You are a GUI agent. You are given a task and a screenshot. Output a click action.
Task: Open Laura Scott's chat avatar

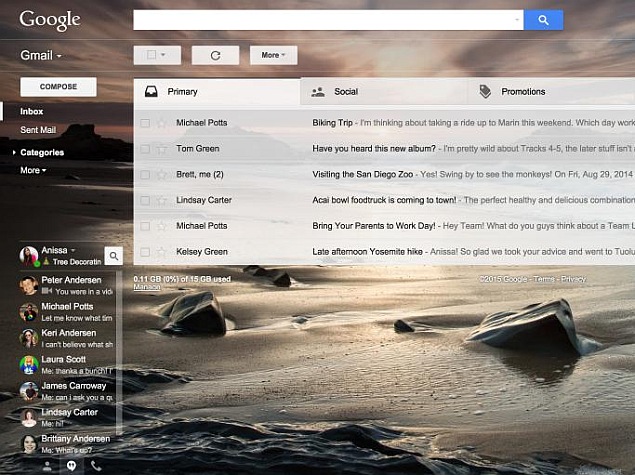29,365
